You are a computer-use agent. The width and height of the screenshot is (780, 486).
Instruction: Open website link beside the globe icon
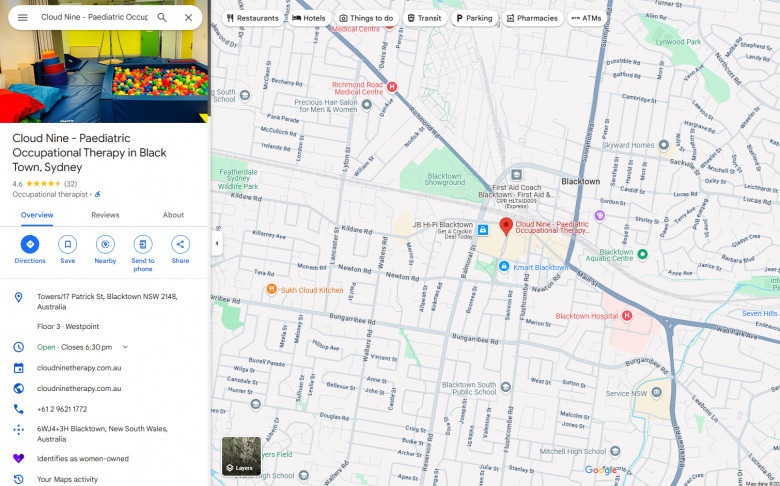79,389
